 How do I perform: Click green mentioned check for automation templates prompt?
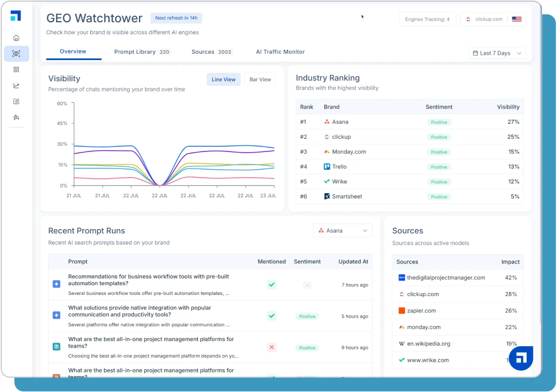pos(272,285)
